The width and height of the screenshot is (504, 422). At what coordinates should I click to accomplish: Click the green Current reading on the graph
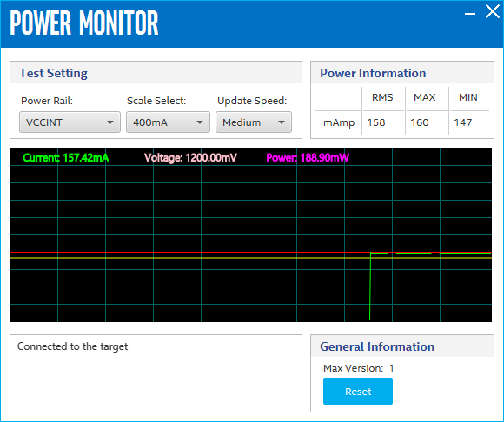pyautogui.click(x=66, y=158)
